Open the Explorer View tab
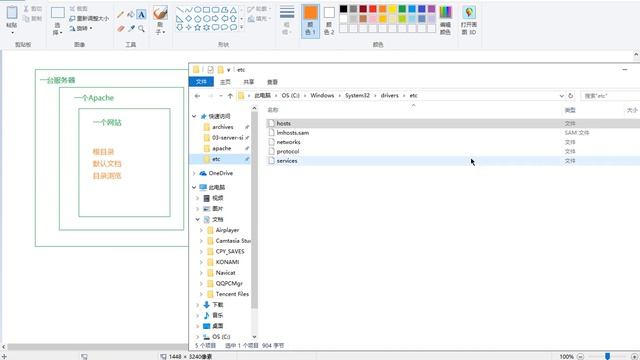This screenshot has height=360, width=640. tap(272, 82)
